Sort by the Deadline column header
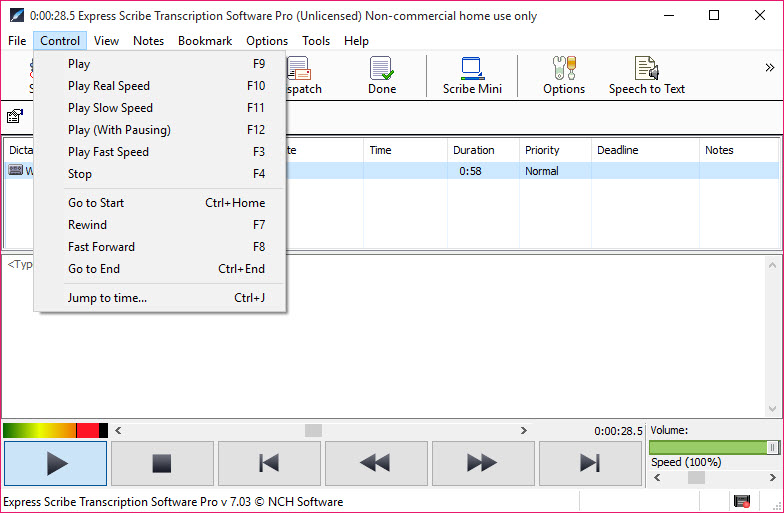This screenshot has height=513, width=784. coord(645,150)
